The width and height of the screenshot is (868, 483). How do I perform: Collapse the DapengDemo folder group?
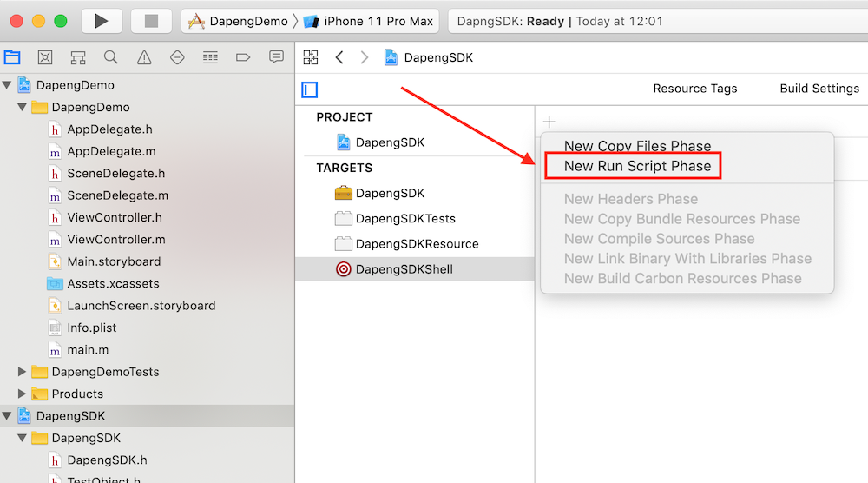[x=23, y=107]
